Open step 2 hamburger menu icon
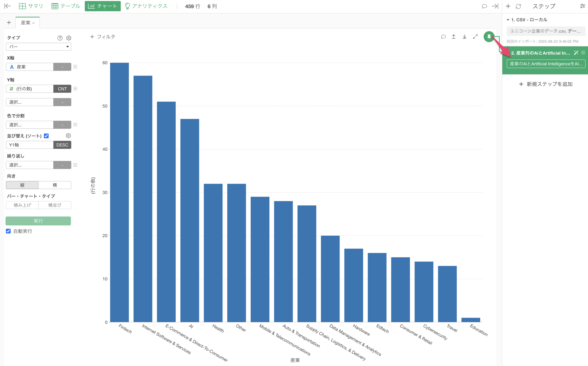Image resolution: width=588 pixels, height=366 pixels. pos(583,53)
